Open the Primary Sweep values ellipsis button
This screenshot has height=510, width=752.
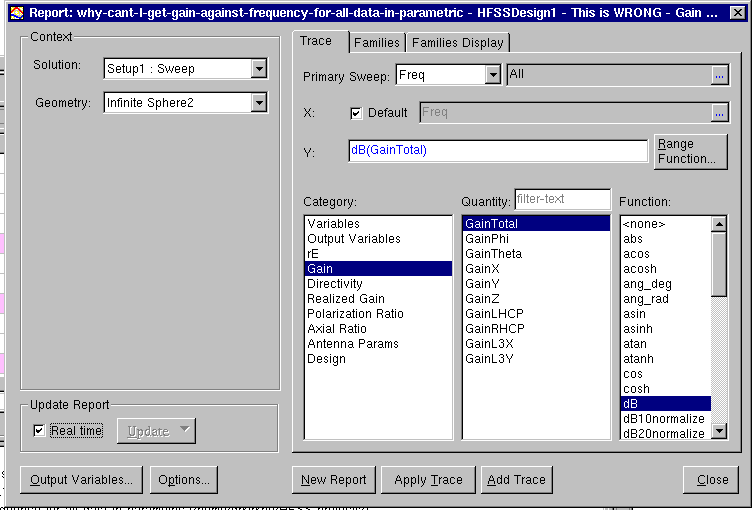(x=719, y=75)
